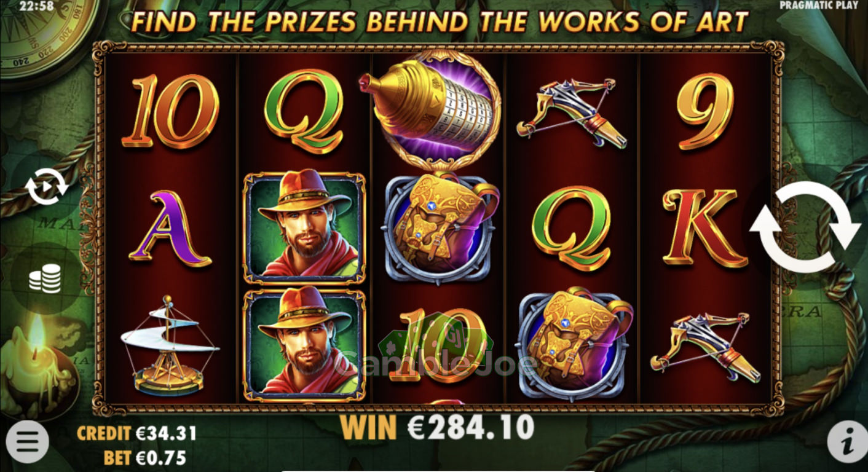Click the CREDIT €34.31 balance

tap(136, 433)
